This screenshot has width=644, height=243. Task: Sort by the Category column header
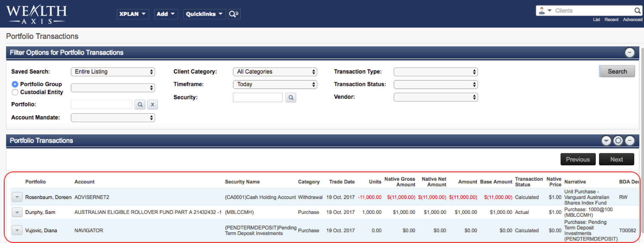309,182
